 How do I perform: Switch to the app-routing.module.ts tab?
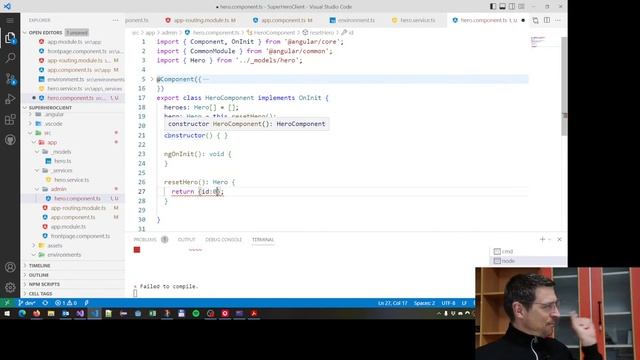(x=200, y=20)
